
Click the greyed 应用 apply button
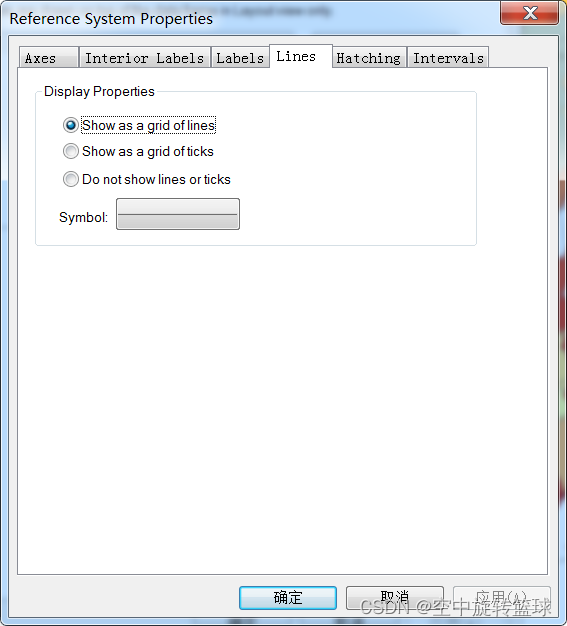(502, 598)
